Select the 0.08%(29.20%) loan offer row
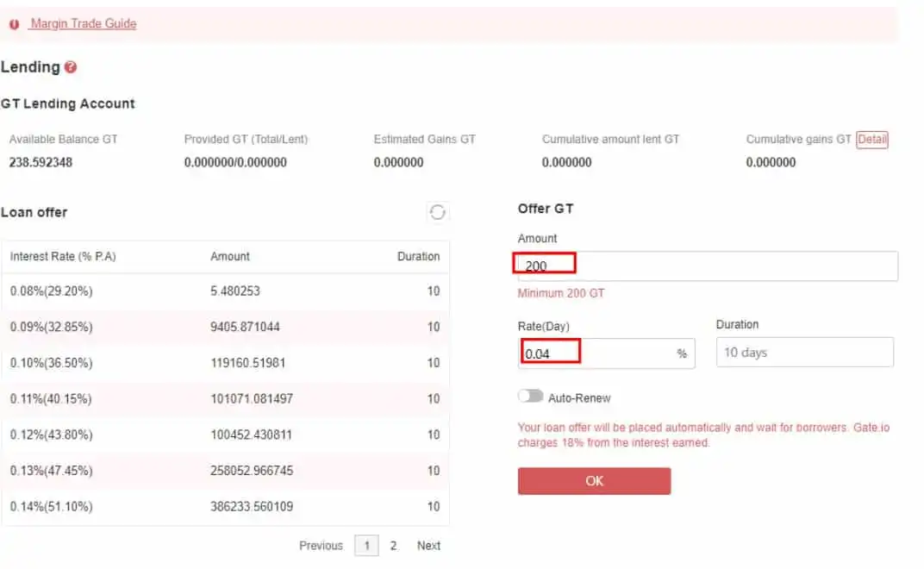Image resolution: width=924 pixels, height=569 pixels. click(225, 291)
